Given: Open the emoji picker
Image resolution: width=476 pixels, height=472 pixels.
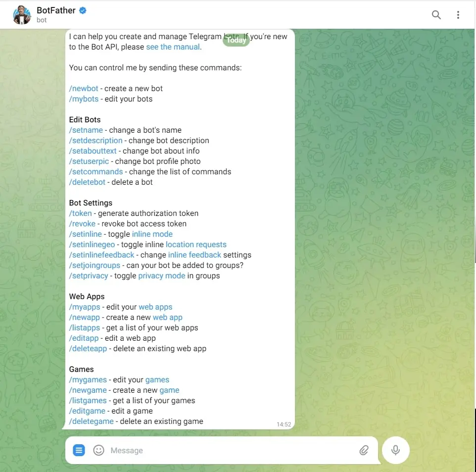Looking at the screenshot, I should (98, 450).
